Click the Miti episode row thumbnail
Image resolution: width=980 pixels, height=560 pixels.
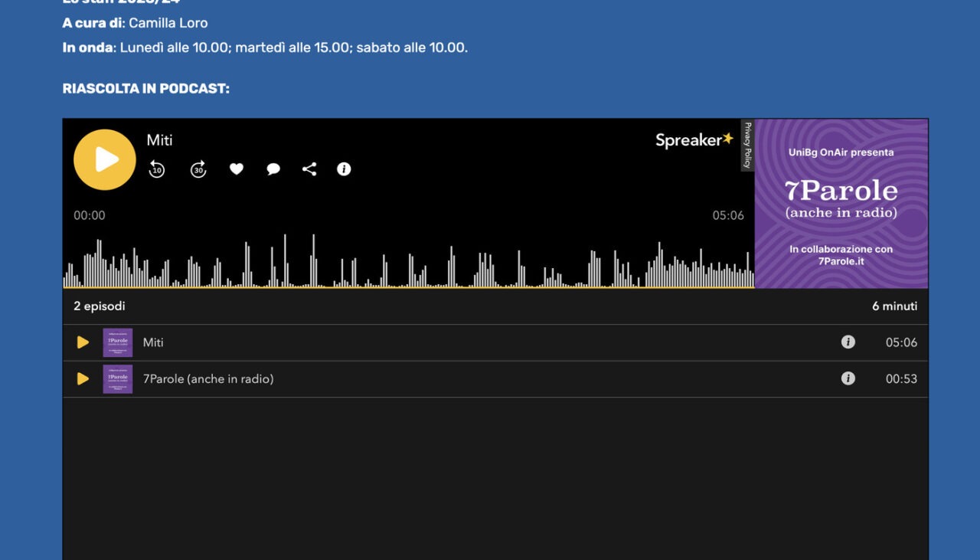point(118,342)
